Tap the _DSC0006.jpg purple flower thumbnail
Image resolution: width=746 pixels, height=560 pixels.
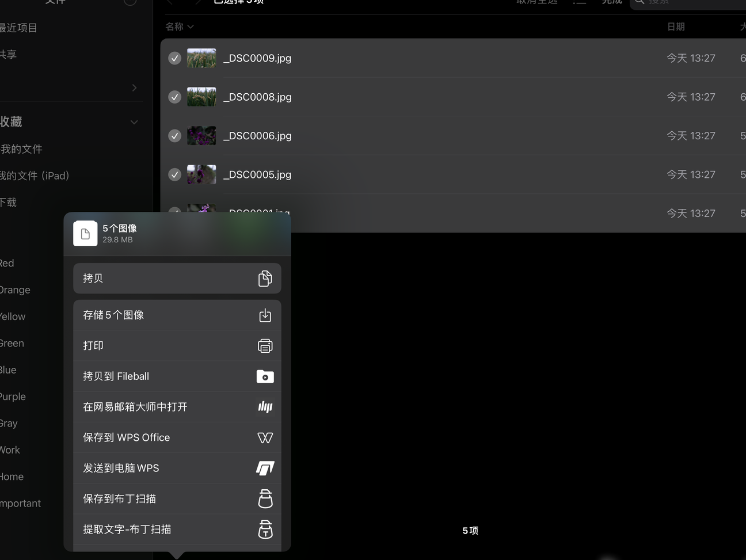[x=201, y=136]
